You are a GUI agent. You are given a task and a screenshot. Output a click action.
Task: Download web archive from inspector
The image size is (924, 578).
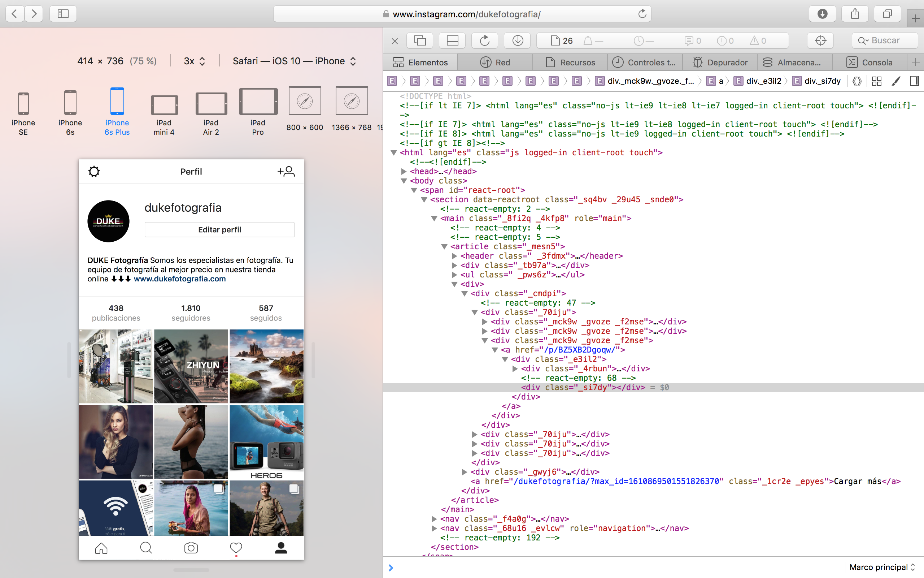click(x=517, y=40)
